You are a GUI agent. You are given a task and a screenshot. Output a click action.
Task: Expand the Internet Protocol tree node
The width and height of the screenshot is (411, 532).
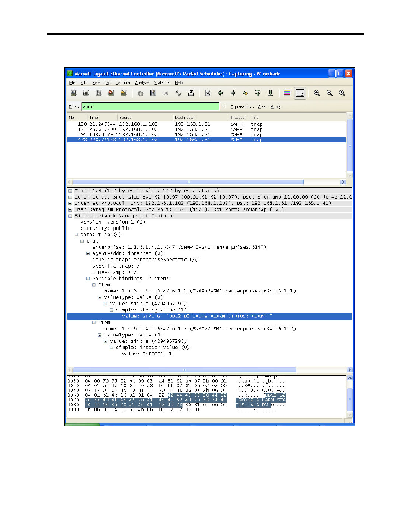coord(70,203)
